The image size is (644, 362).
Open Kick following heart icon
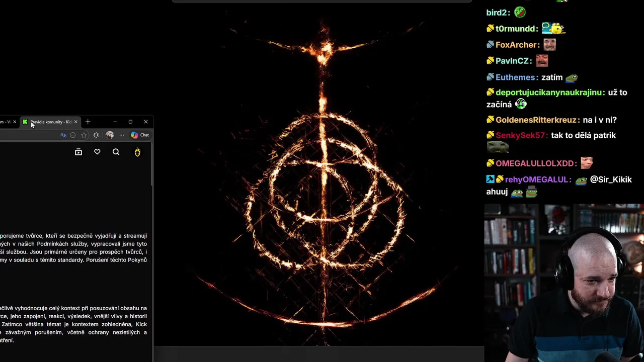(97, 152)
